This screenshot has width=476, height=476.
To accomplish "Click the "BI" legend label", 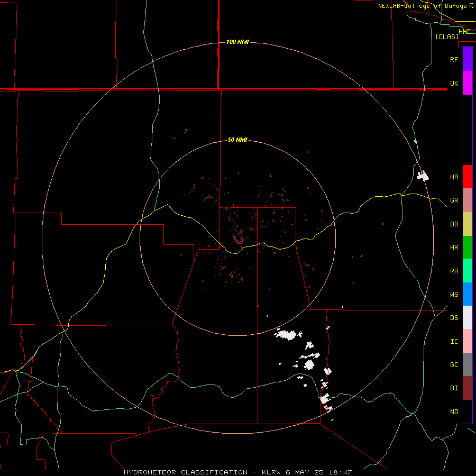I will coord(454,388).
